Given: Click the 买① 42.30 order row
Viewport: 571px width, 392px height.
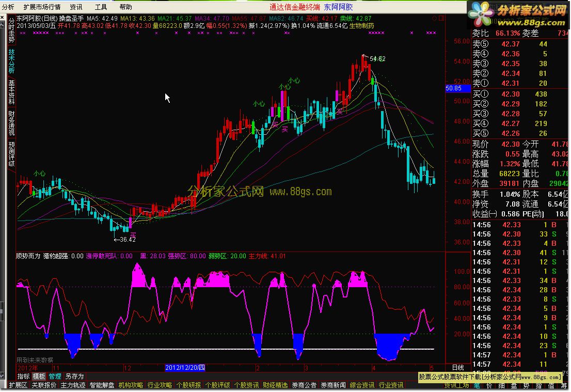Looking at the screenshot, I should pyautogui.click(x=520, y=94).
